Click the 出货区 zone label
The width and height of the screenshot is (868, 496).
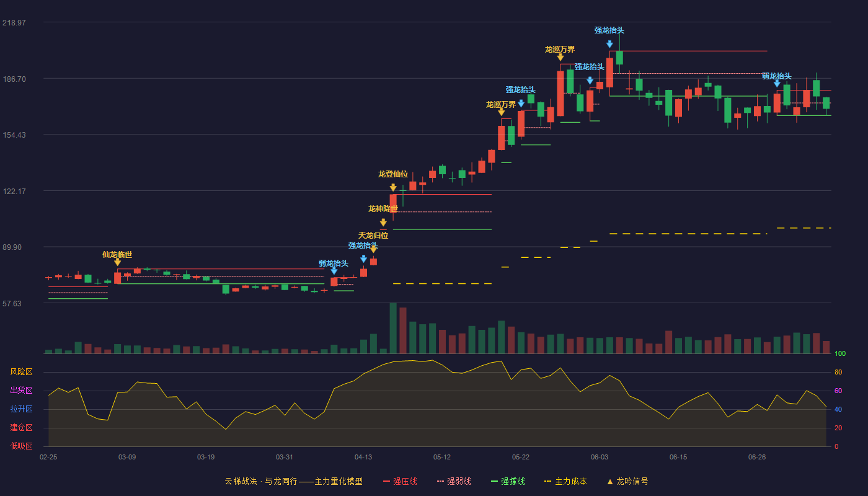pos(21,391)
